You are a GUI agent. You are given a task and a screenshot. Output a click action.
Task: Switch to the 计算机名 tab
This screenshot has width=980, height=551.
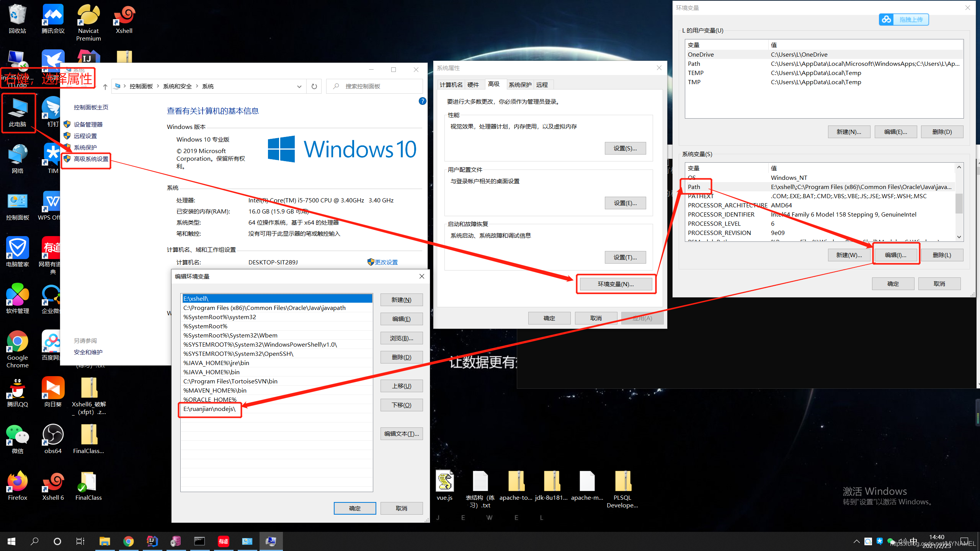click(451, 85)
